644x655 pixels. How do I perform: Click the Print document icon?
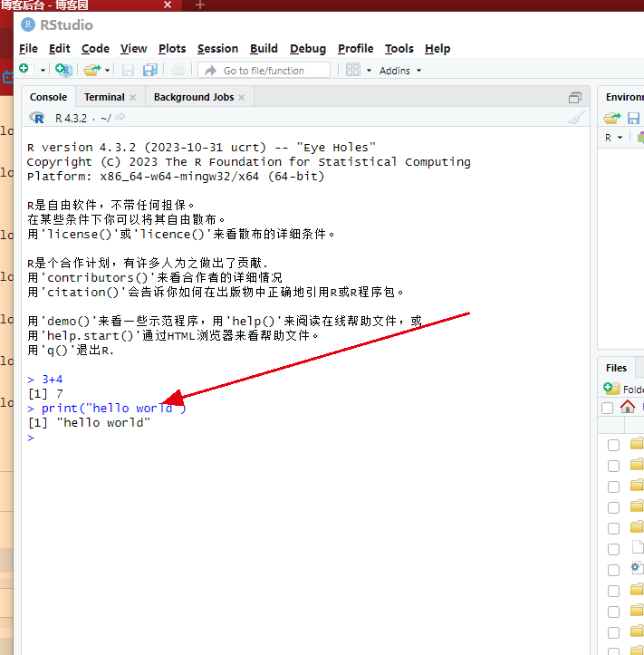(178, 70)
